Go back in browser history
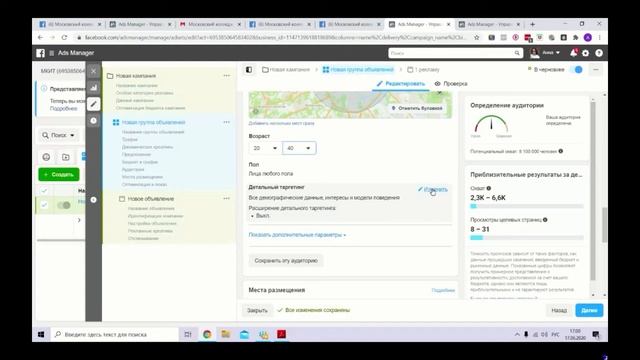The height and width of the screenshot is (360, 640). (x=40, y=38)
